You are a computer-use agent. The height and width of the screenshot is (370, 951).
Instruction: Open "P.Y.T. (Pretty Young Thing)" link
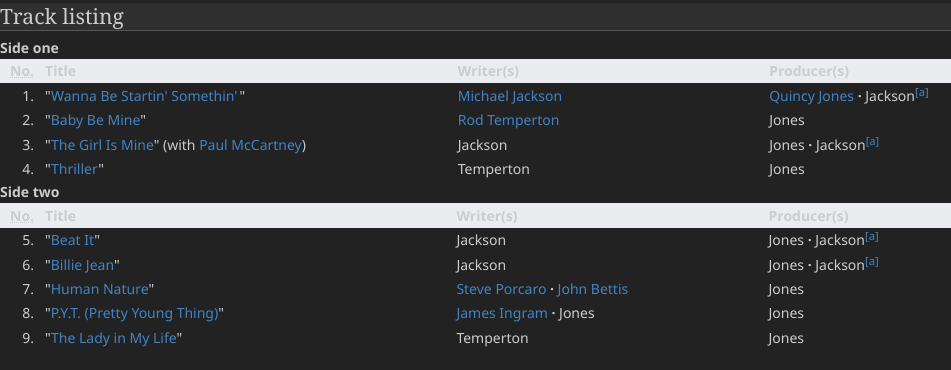(135, 313)
